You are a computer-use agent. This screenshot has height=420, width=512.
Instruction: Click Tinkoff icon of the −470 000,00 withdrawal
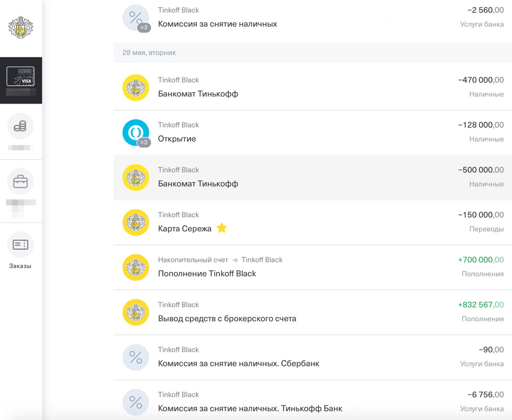click(x=136, y=87)
